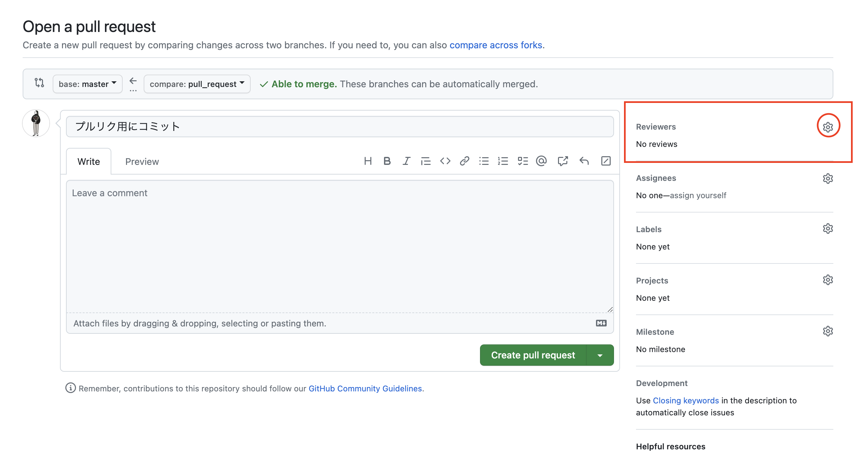Click the Create pull request button
This screenshot has width=868, height=456.
point(533,355)
